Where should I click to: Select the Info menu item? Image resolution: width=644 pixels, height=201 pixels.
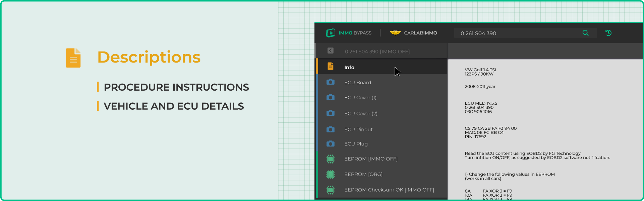(349, 68)
